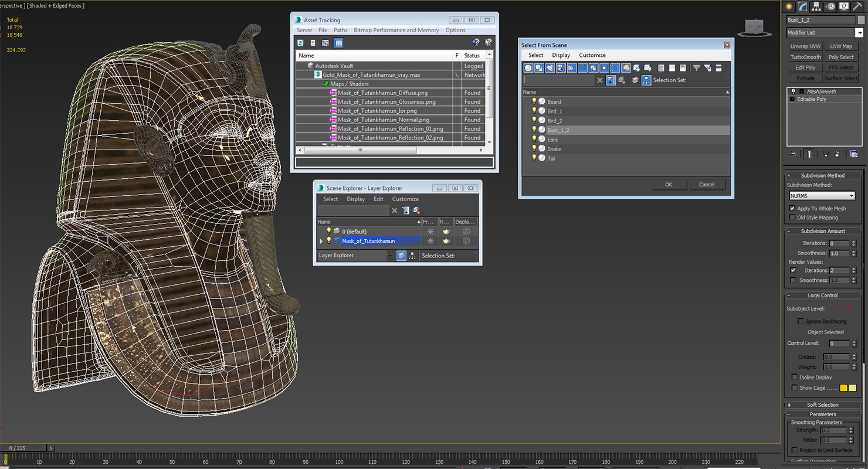Click the Pin Stack icon
Image resolution: width=868 pixels, height=469 pixels.
tap(792, 154)
